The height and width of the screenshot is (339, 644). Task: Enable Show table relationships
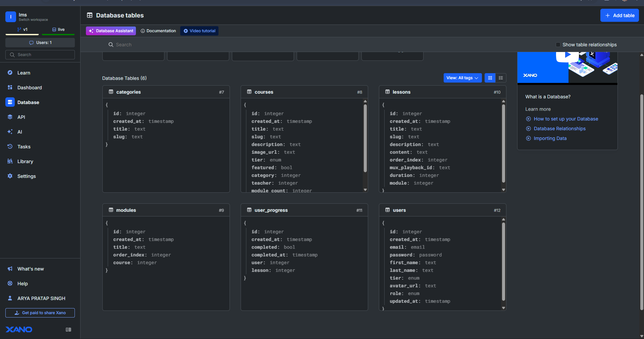(x=558, y=45)
